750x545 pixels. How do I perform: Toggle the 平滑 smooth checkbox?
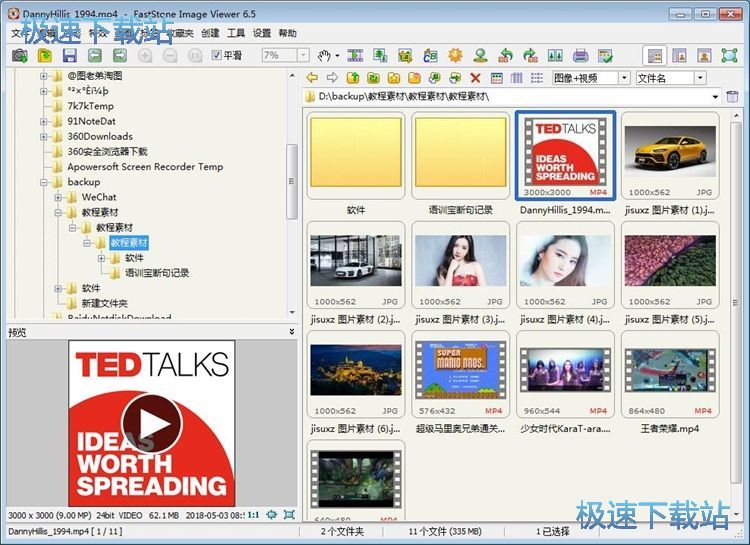click(217, 56)
